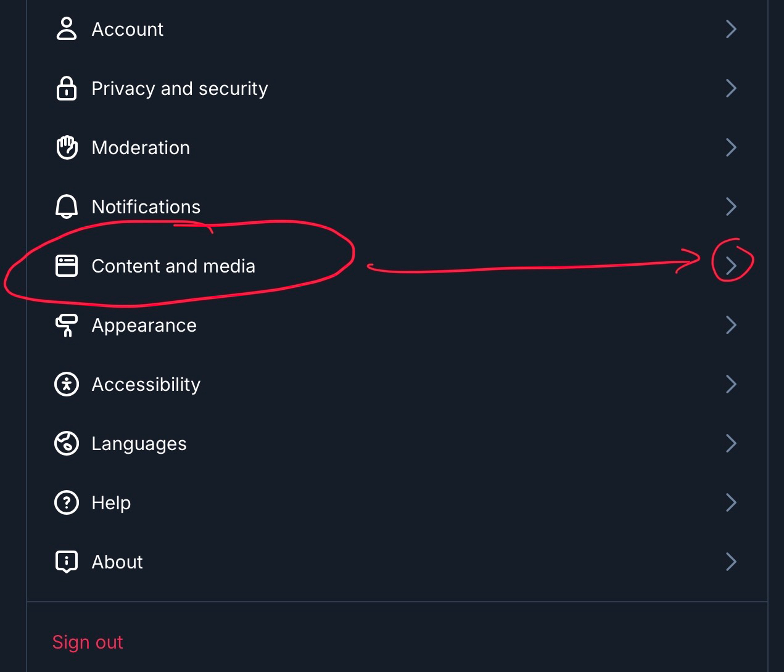The width and height of the screenshot is (784, 672).
Task: Click the Notifications bell icon
Action: coord(67,207)
